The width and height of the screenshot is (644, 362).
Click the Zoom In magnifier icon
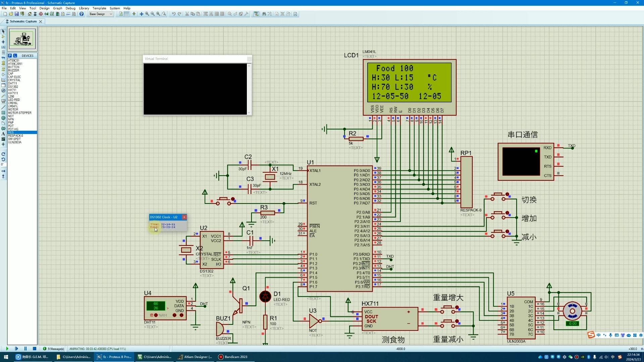147,14
